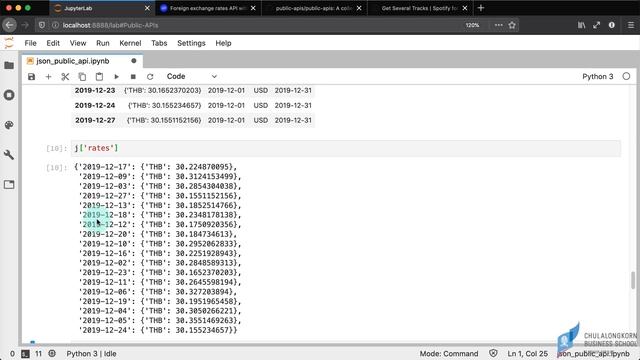Open the View menu

[x=78, y=43]
